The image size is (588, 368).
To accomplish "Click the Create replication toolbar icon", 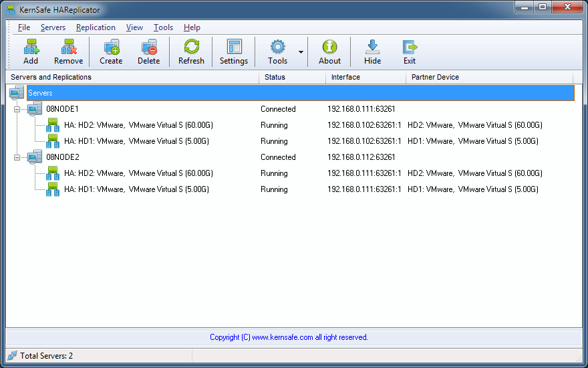I will (112, 47).
